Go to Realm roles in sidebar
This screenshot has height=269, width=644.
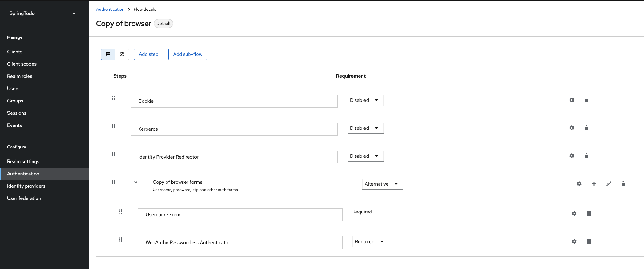click(x=44, y=76)
